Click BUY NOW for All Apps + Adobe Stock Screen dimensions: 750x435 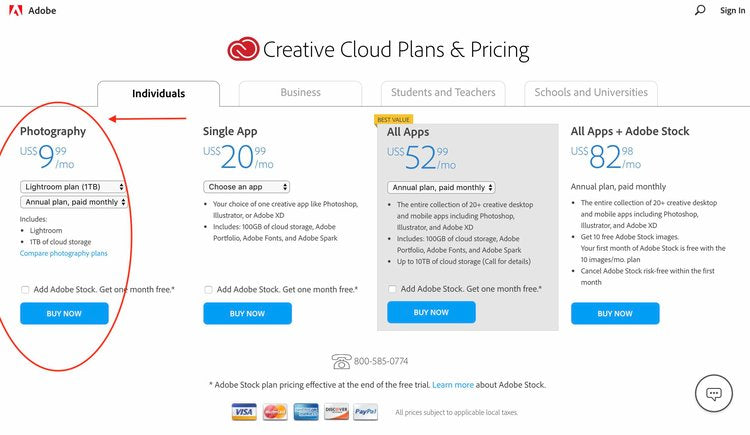[x=615, y=313]
